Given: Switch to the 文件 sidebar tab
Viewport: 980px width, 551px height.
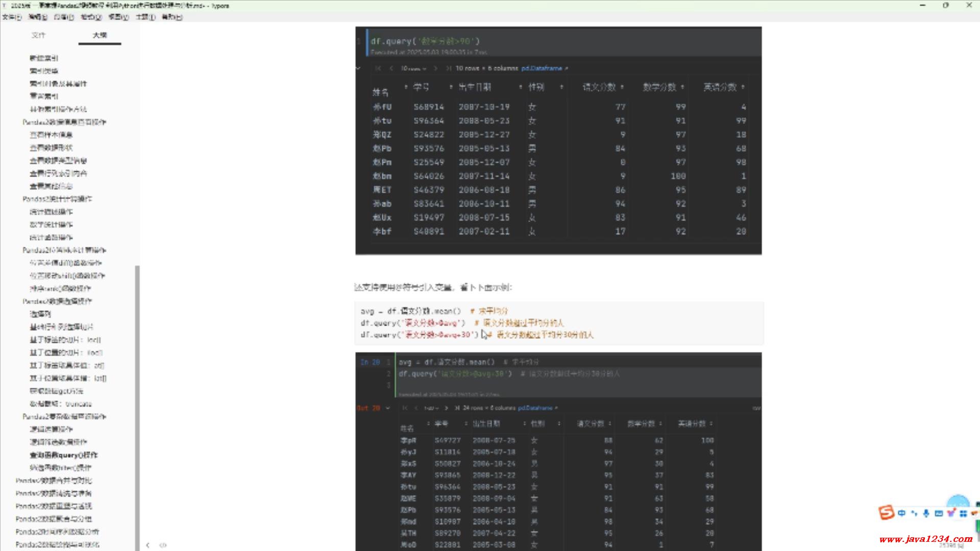Looking at the screenshot, I should [38, 35].
